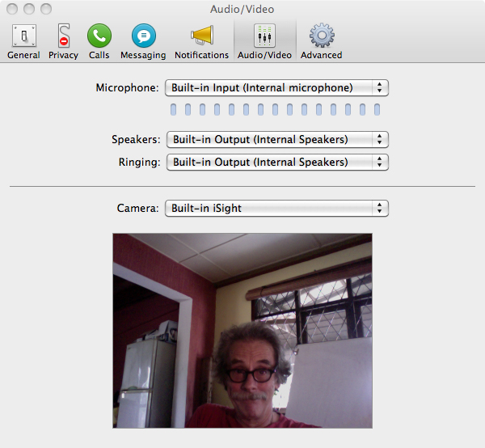
Task: Click the 'Speakers:' field label
Action: [x=135, y=139]
